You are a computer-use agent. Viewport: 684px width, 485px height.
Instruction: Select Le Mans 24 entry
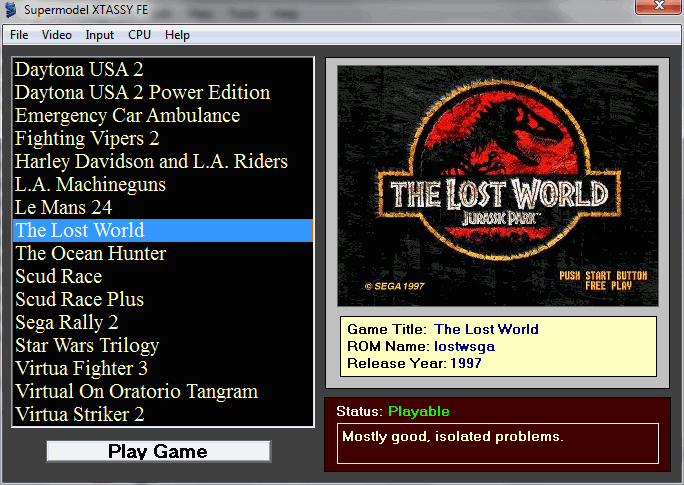pos(163,207)
